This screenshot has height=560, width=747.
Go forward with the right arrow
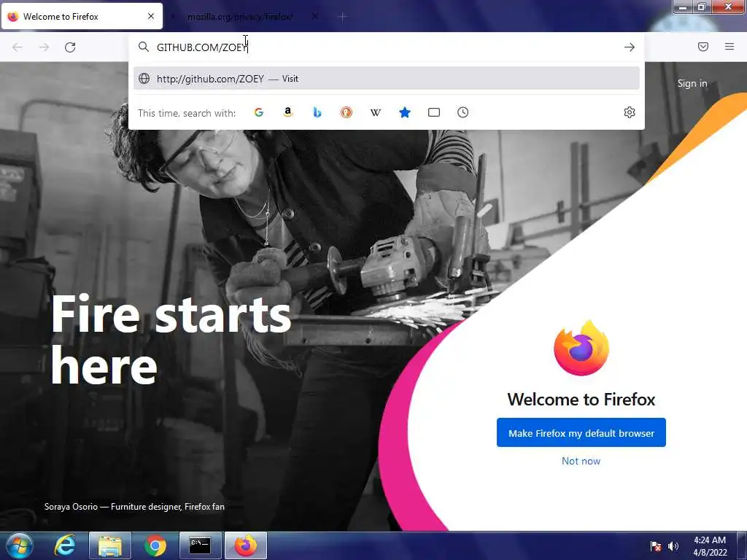[x=44, y=47]
